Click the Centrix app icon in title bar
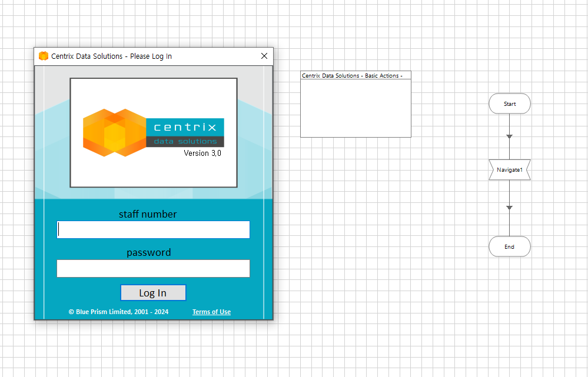 click(44, 56)
